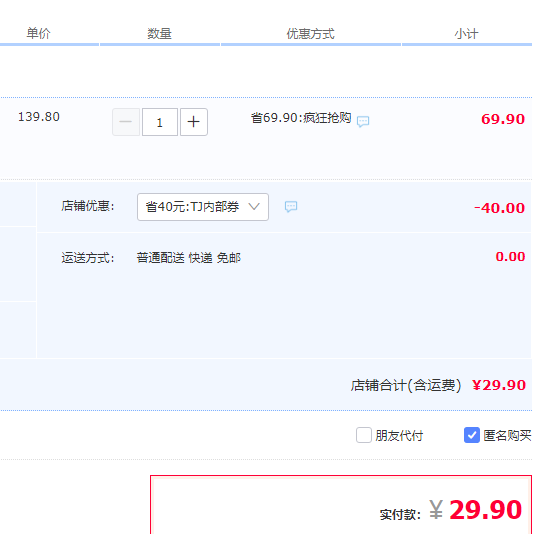The height and width of the screenshot is (534, 550).
Task: Enable the 朋友代付 checkbox
Action: click(x=364, y=435)
